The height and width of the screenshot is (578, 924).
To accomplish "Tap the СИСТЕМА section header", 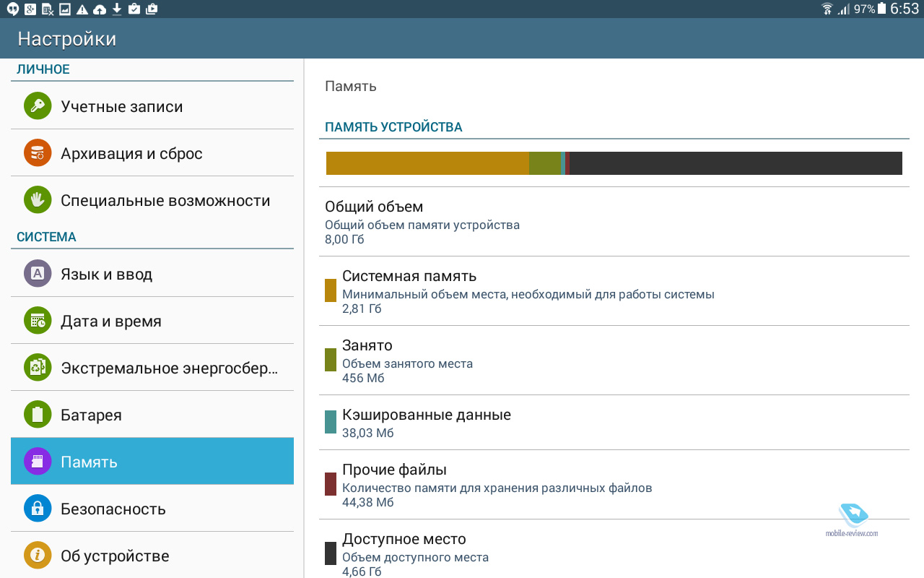I will coord(46,237).
